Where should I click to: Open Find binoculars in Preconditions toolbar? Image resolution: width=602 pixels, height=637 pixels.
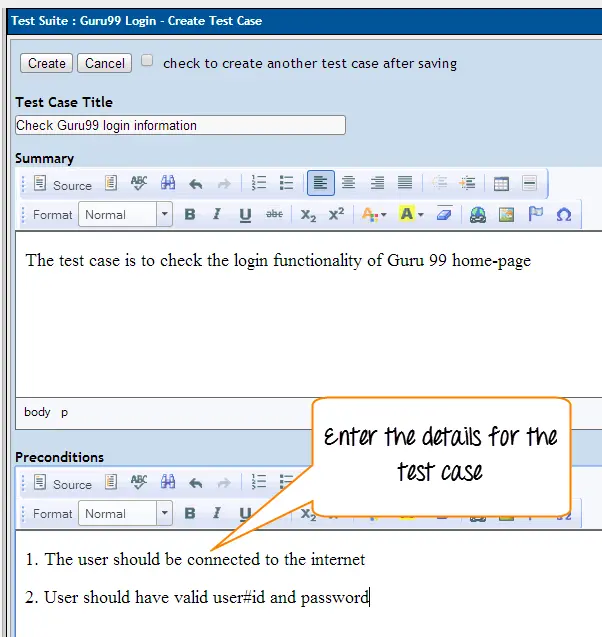tap(168, 482)
